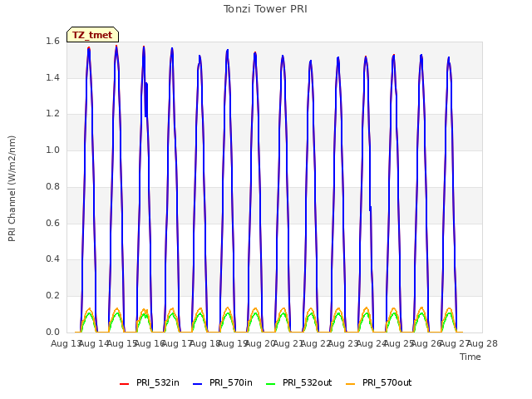Screen dimensions: 532x399
Task: Click the chart title Tonzi Tower PRI
Action: pyautogui.click(x=265, y=9)
